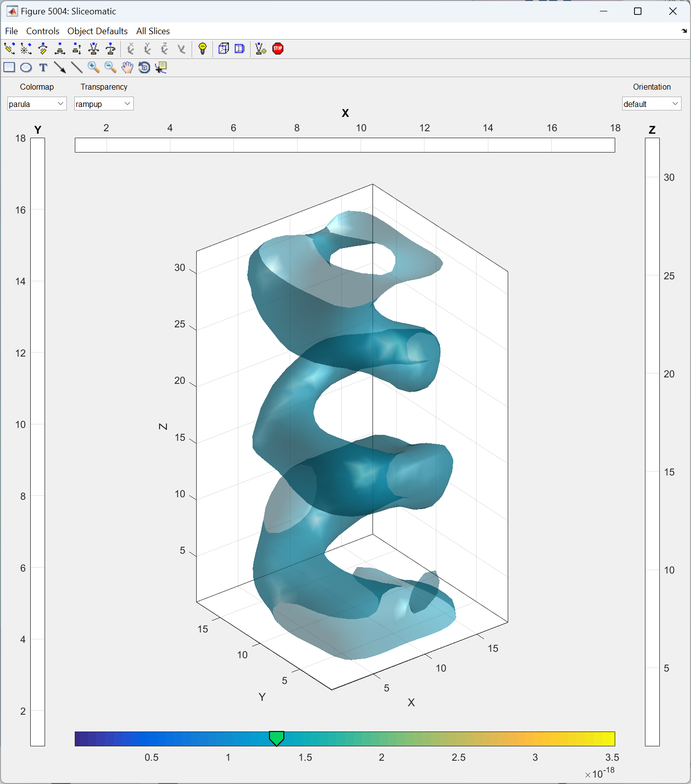Toggle the light bulb lighting icon
The width and height of the screenshot is (691, 784).
[202, 49]
